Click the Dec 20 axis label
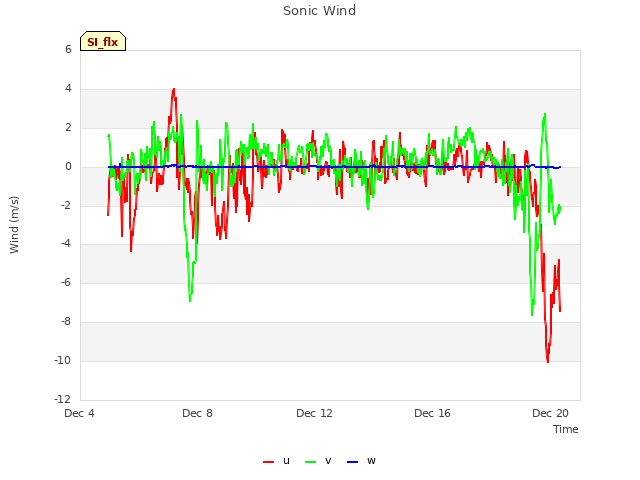Viewport: 640px width, 480px height. click(x=550, y=413)
